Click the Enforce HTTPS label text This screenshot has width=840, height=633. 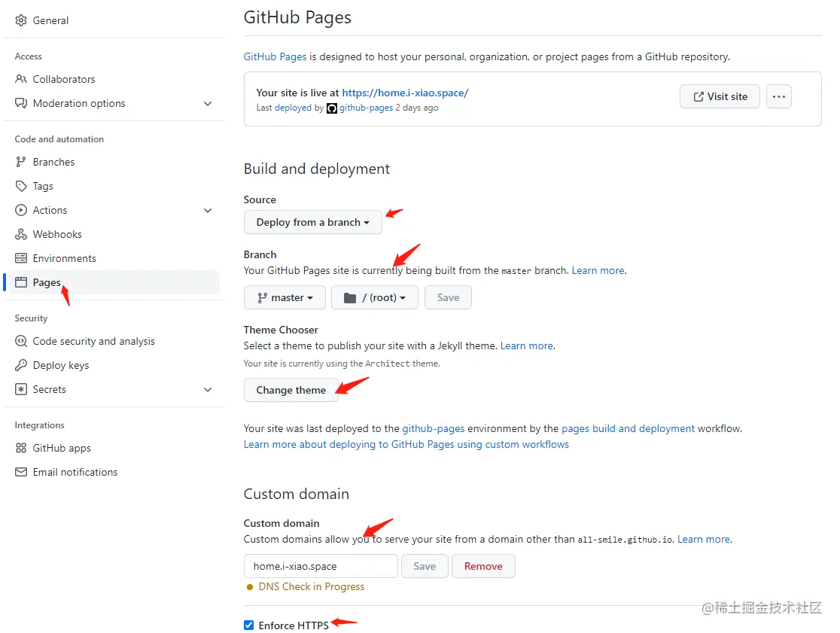tap(294, 625)
